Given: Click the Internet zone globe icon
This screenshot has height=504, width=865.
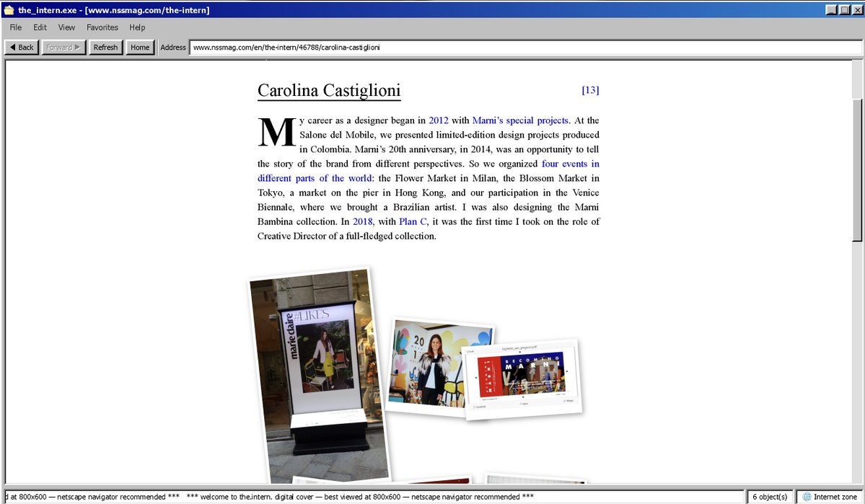Looking at the screenshot, I should [807, 497].
